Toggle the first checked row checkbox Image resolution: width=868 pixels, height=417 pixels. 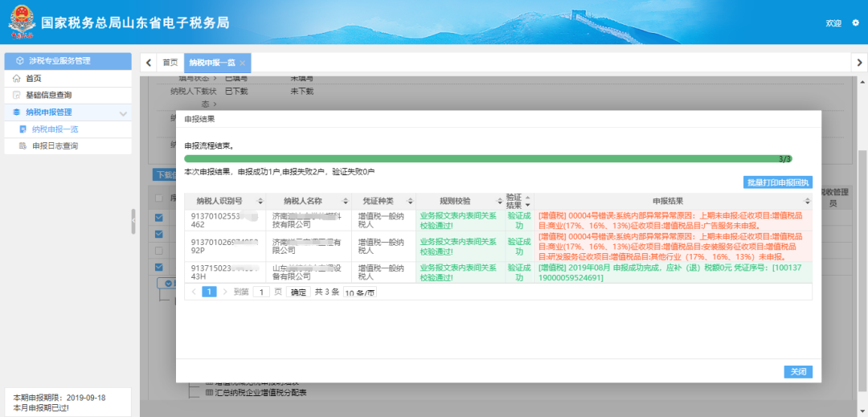[x=159, y=218]
